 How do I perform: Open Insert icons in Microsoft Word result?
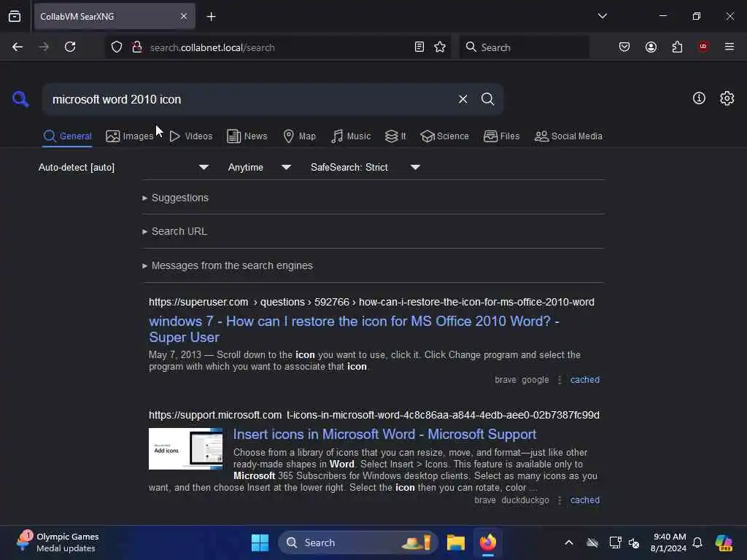click(x=385, y=435)
